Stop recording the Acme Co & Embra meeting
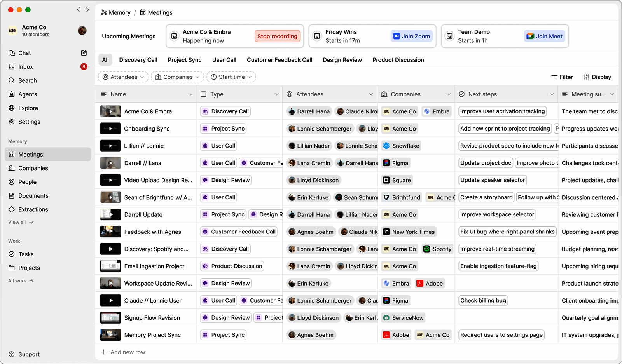This screenshot has width=622, height=364. [277, 36]
